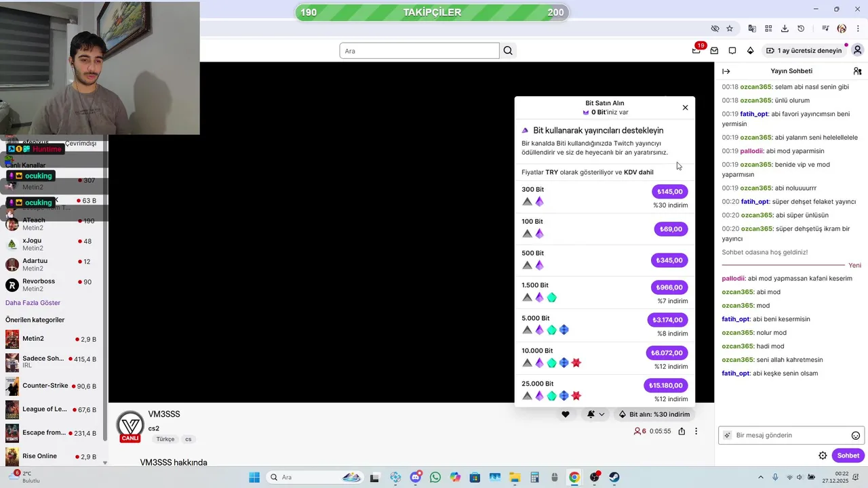Select Metin2 recommended category
The height and width of the screenshot is (488, 868).
click(x=52, y=339)
